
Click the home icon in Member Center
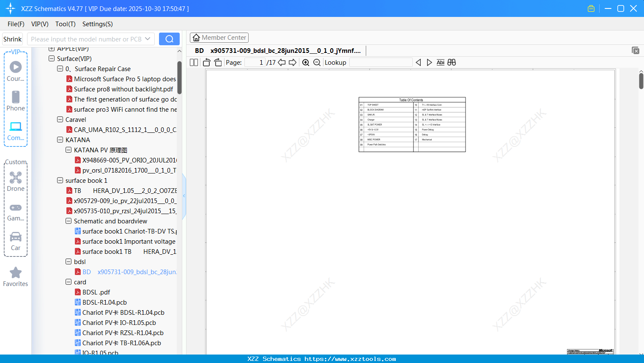click(196, 38)
